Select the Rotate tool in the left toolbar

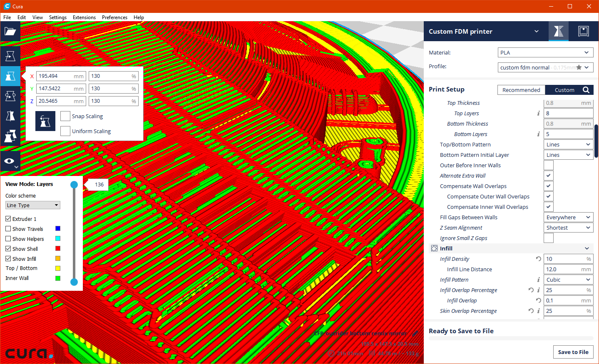[10, 96]
